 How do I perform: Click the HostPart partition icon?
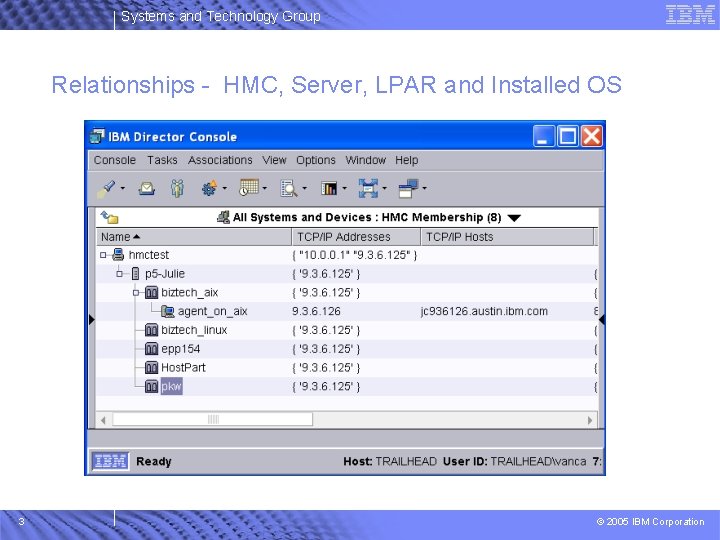tap(151, 367)
